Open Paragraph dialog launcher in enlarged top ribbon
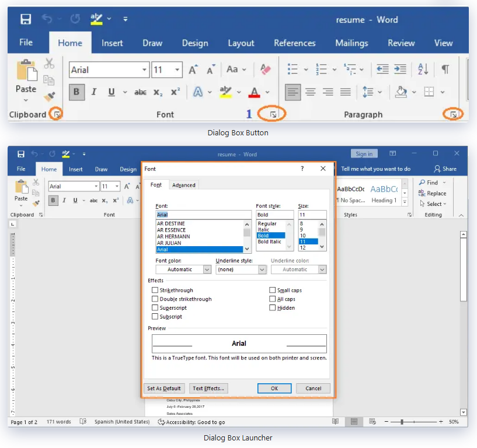477x448 pixels. click(x=453, y=114)
